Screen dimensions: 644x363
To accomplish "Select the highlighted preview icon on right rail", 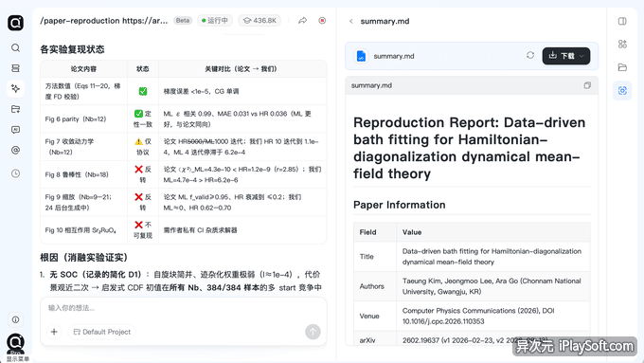I will pos(622,90).
